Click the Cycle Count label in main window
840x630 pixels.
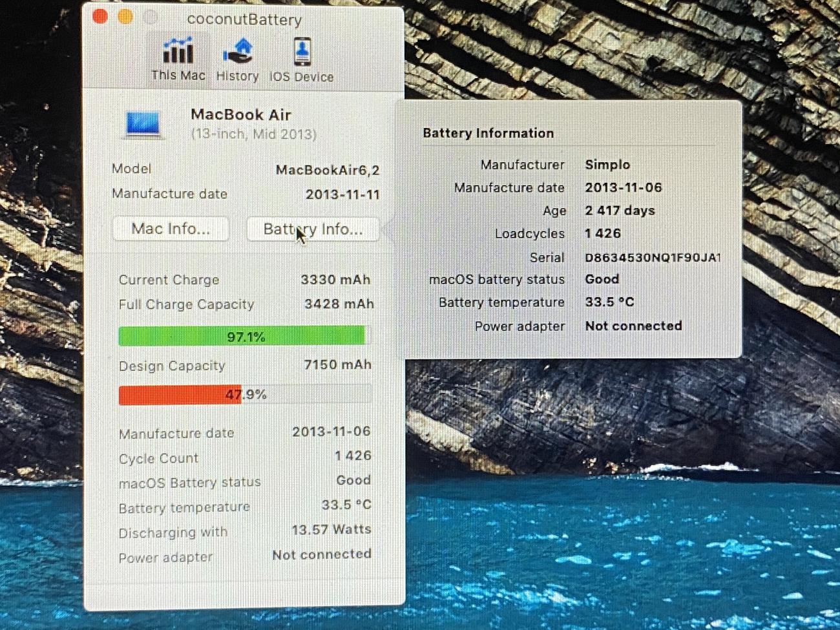[x=158, y=458]
